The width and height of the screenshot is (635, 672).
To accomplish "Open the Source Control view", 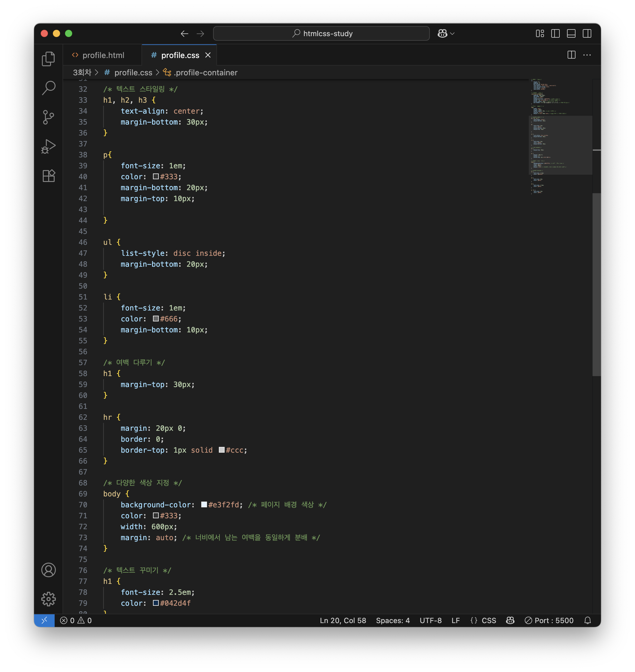I will pyautogui.click(x=48, y=117).
